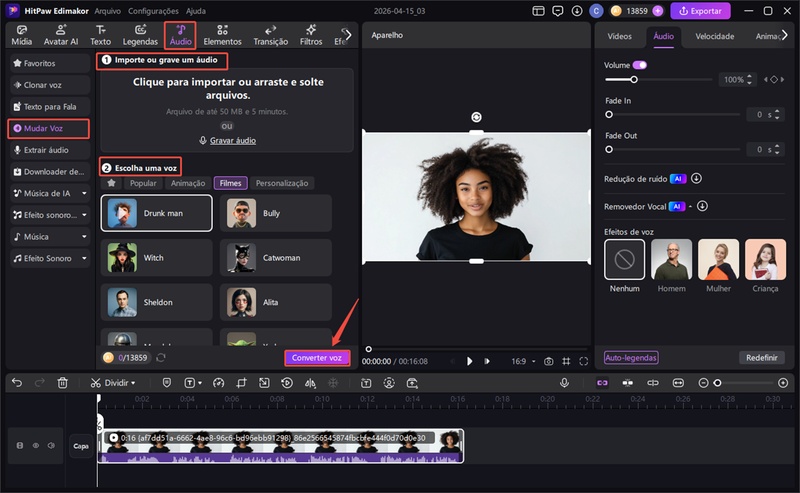The width and height of the screenshot is (800, 493).
Task: Open the Configurações menu
Action: [x=154, y=11]
